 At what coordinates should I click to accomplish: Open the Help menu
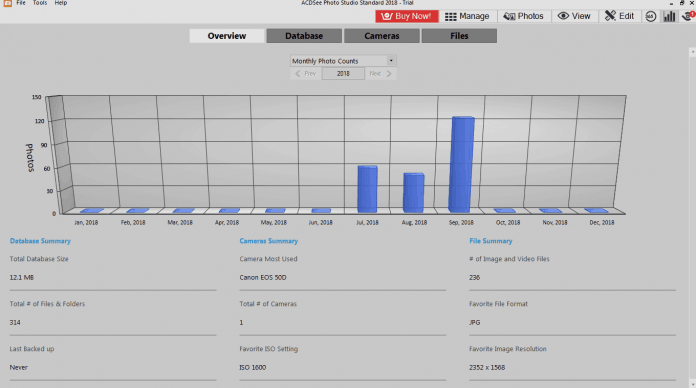tap(61, 3)
